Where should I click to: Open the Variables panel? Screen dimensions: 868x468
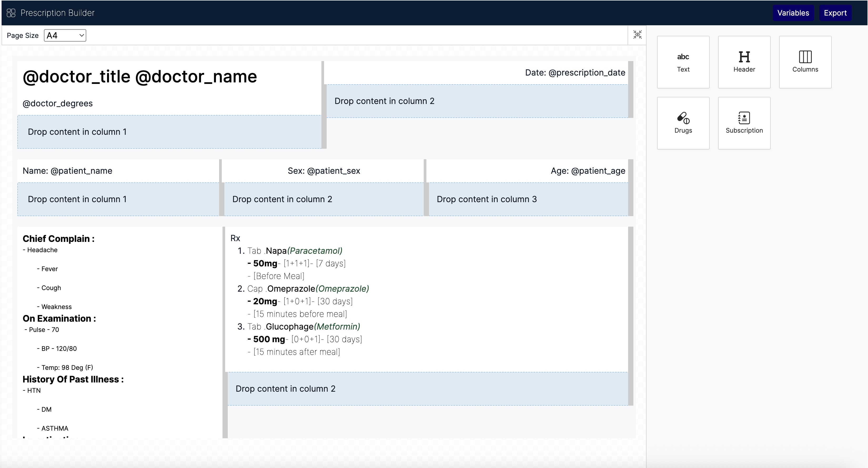tap(793, 13)
